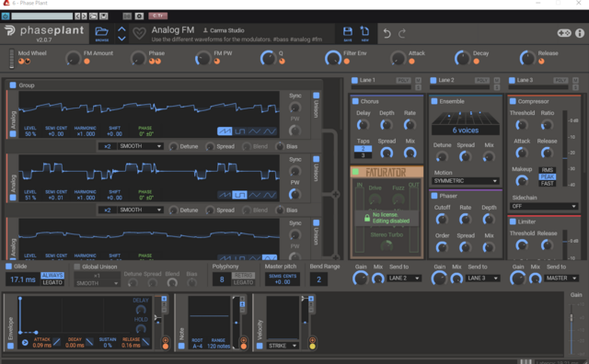The height and width of the screenshot is (364, 589).
Task: Enable Global Unison checkbox
Action: 77,267
